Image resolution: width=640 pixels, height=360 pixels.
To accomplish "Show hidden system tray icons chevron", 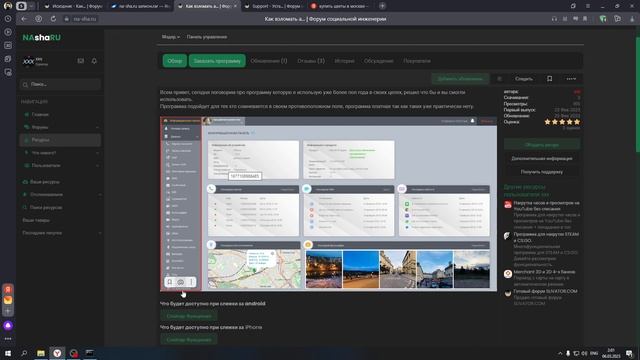I will point(560,353).
